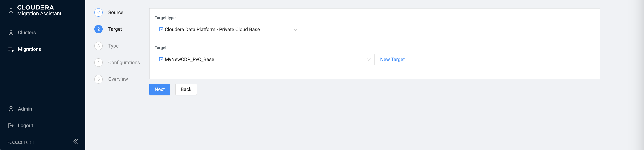Image resolution: width=644 pixels, height=150 pixels.
Task: Go to step 2 Target circle
Action: (99, 29)
